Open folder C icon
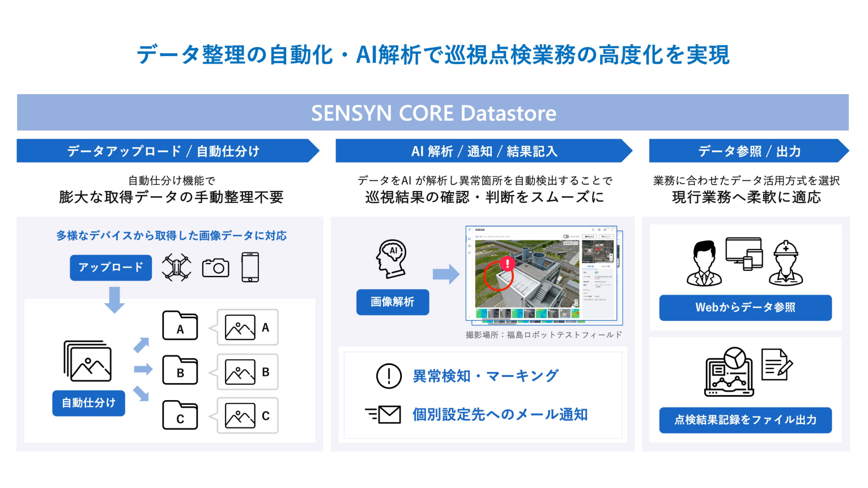The height and width of the screenshot is (488, 868). pyautogui.click(x=180, y=415)
